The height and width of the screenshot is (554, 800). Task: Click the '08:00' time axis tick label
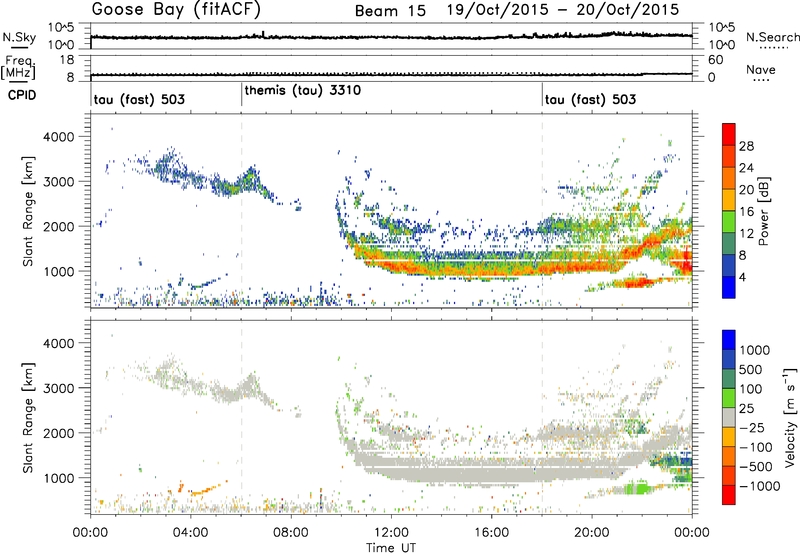pyautogui.click(x=291, y=533)
